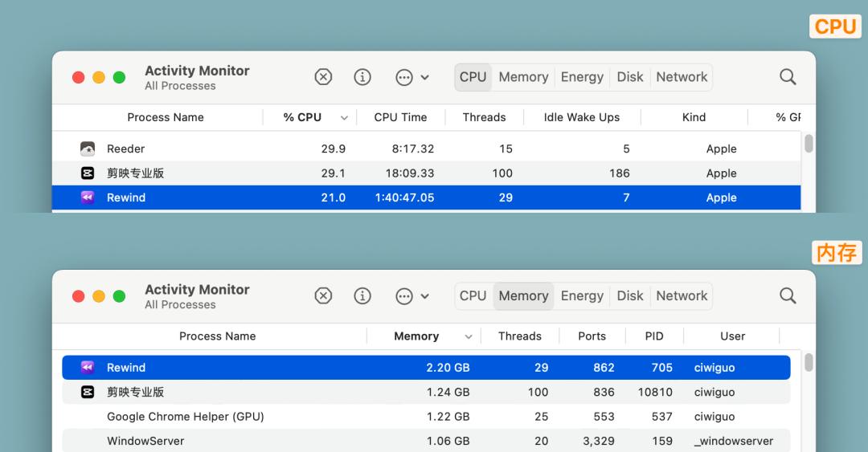Toggle Memory column sort order arrow
Viewport: 868px width, 452px height.
(469, 336)
